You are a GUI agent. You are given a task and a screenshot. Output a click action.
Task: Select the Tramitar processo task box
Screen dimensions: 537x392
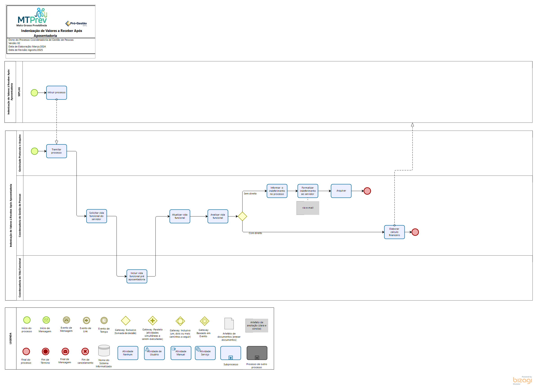pyautogui.click(x=56, y=151)
